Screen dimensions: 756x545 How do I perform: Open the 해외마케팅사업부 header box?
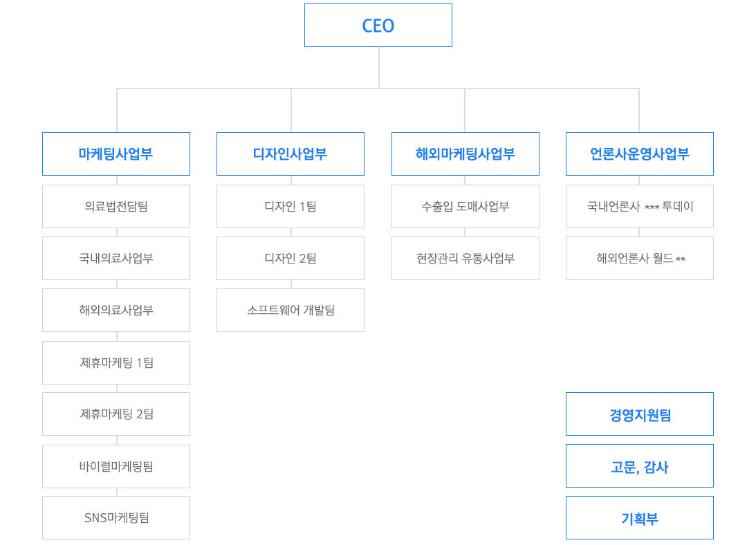[x=465, y=154]
